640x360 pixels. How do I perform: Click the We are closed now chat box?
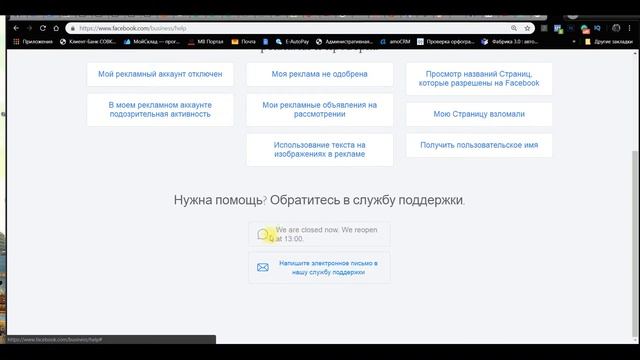(319, 234)
